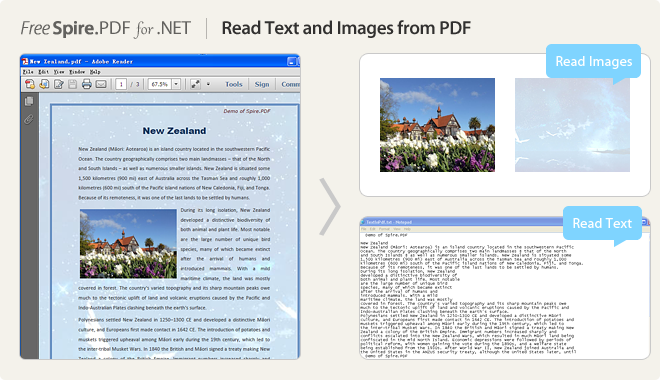Open the Edit menu in Notepad window
The image size is (660, 380).
coord(373,229)
